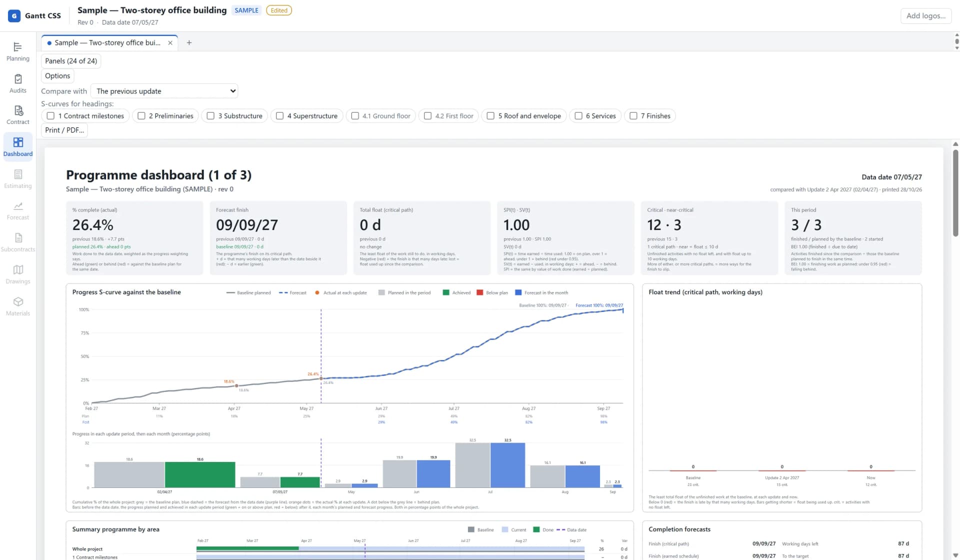960x560 pixels.
Task: Click the Jul forecast bar labelled 32.5
Action: [x=508, y=465]
